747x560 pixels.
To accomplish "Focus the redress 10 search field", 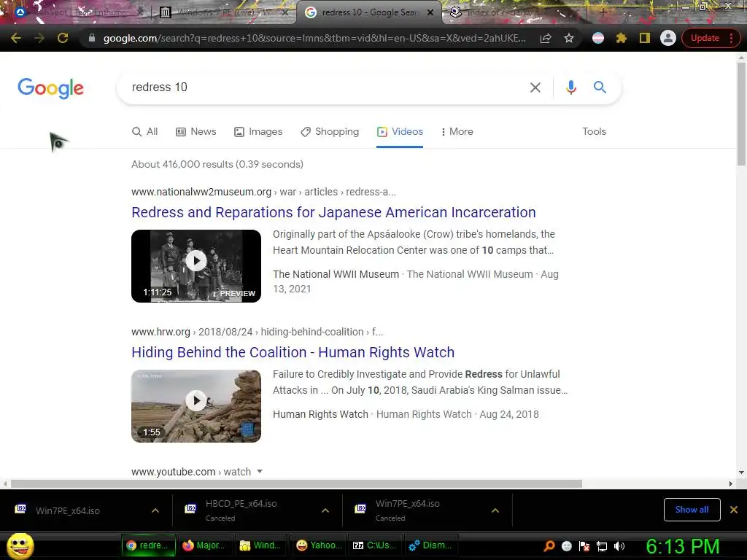I will coord(324,87).
